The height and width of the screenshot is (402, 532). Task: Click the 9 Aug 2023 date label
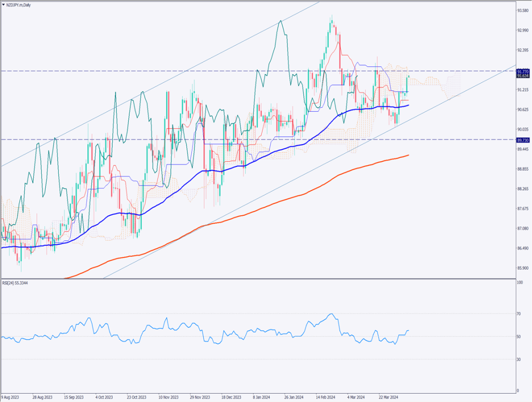[x=11, y=396]
